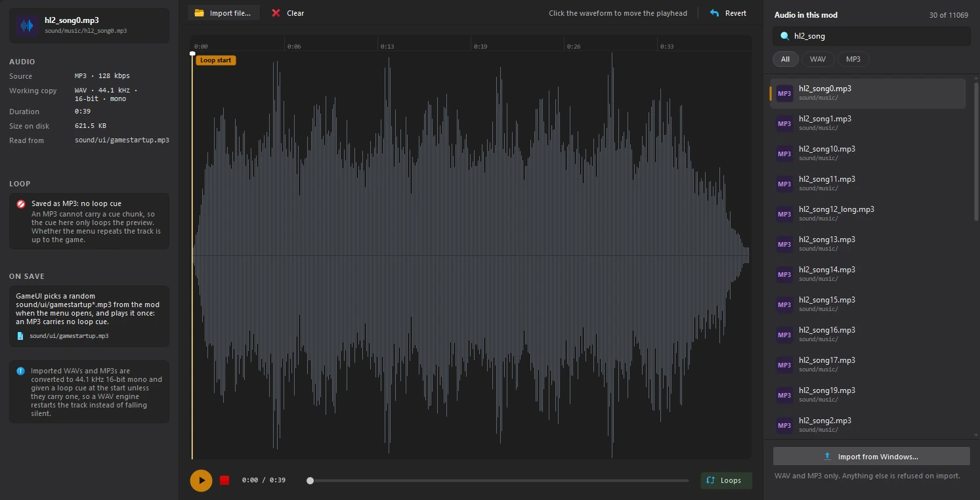Click the 0:13 timeline ruler mark
The image size is (980, 500).
point(387,47)
